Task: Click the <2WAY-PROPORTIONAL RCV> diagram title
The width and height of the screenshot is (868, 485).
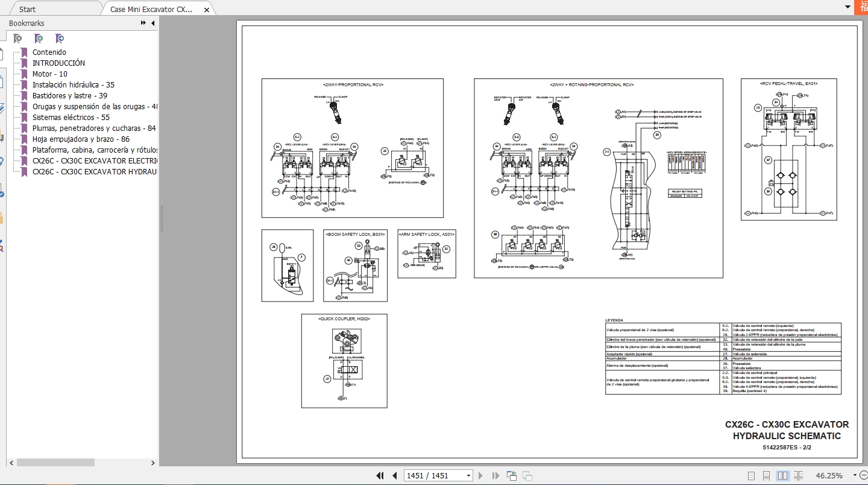Action: [353, 85]
